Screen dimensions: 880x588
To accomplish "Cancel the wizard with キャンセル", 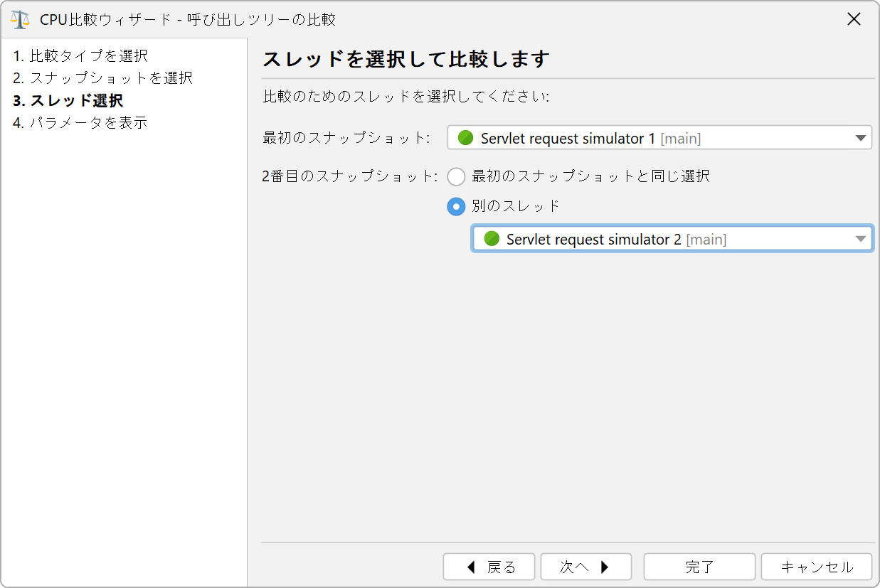I will point(816,567).
